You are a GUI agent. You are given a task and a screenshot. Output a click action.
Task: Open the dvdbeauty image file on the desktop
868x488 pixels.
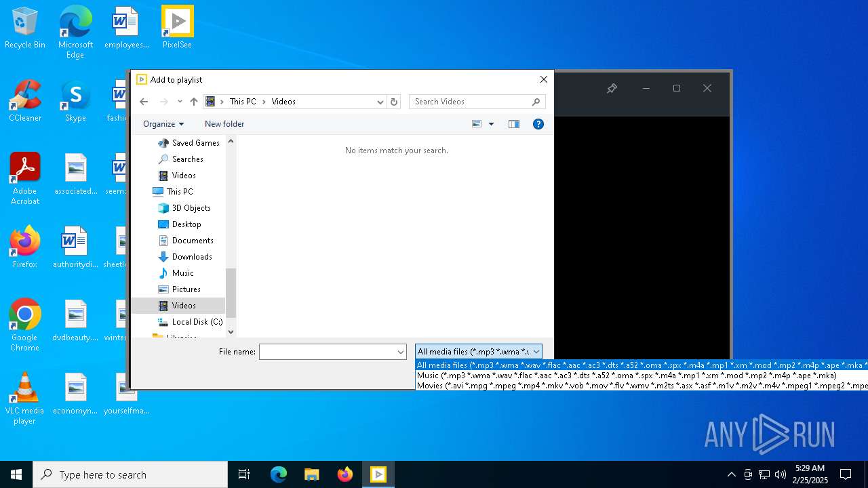click(x=75, y=321)
